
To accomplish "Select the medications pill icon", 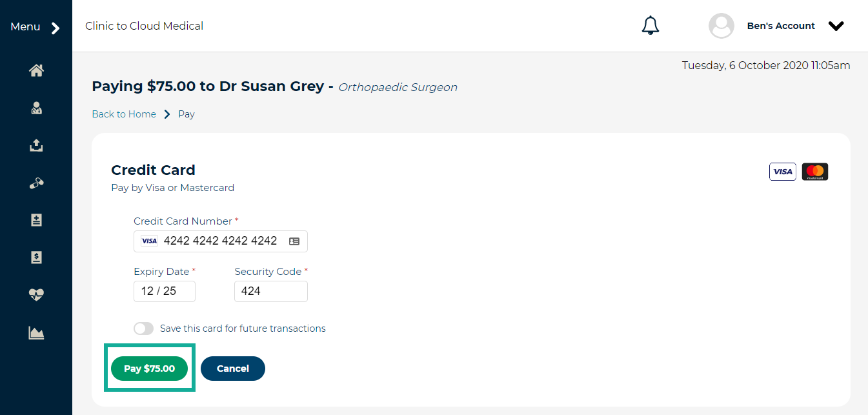I will pyautogui.click(x=36, y=183).
